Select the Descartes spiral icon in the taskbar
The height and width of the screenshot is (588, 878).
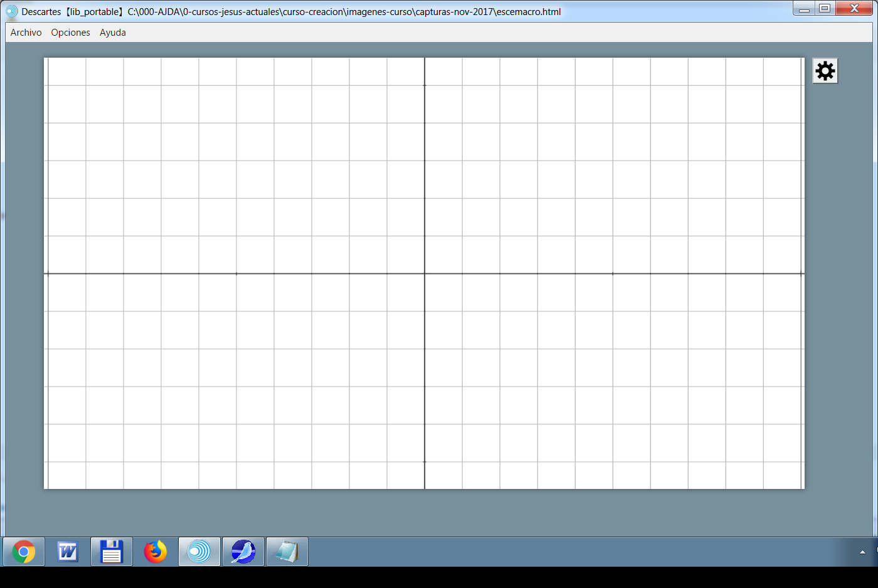pyautogui.click(x=199, y=552)
